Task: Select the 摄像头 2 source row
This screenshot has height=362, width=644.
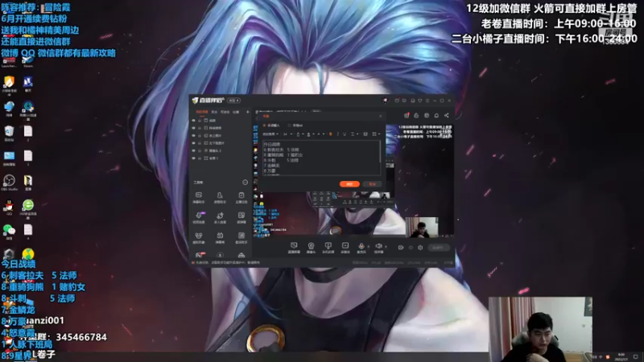Action: click(x=221, y=150)
